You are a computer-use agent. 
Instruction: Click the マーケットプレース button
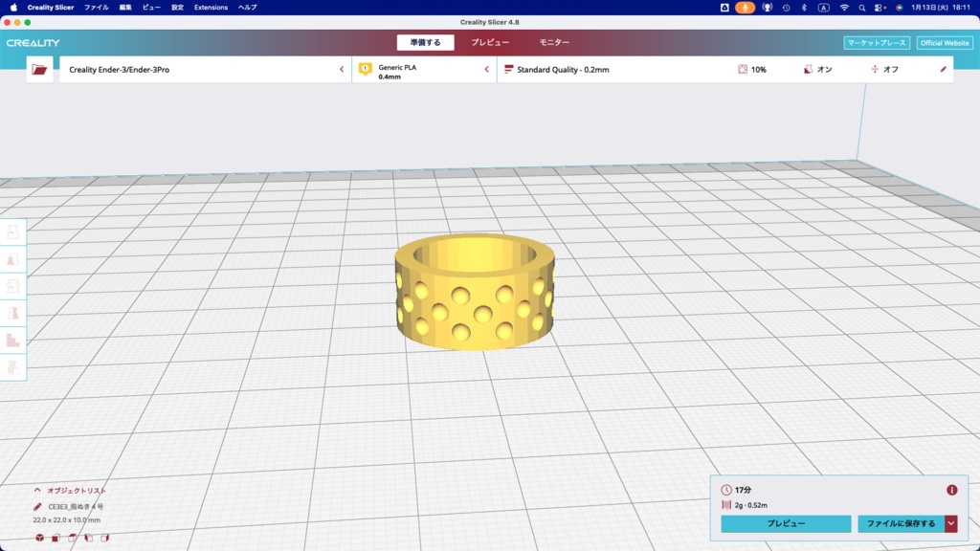click(877, 43)
